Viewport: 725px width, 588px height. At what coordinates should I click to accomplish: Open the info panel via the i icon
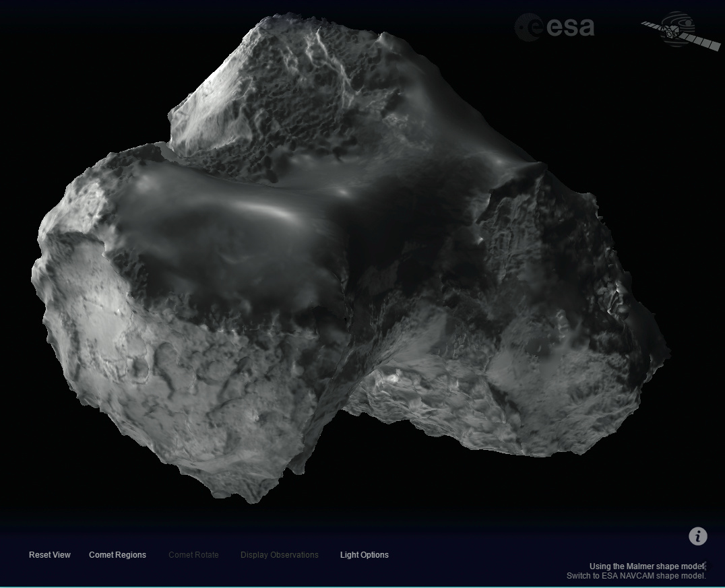pos(697,536)
